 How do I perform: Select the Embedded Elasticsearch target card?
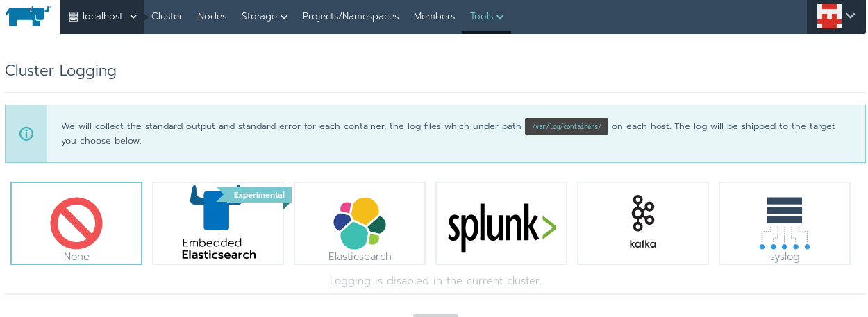click(x=218, y=223)
